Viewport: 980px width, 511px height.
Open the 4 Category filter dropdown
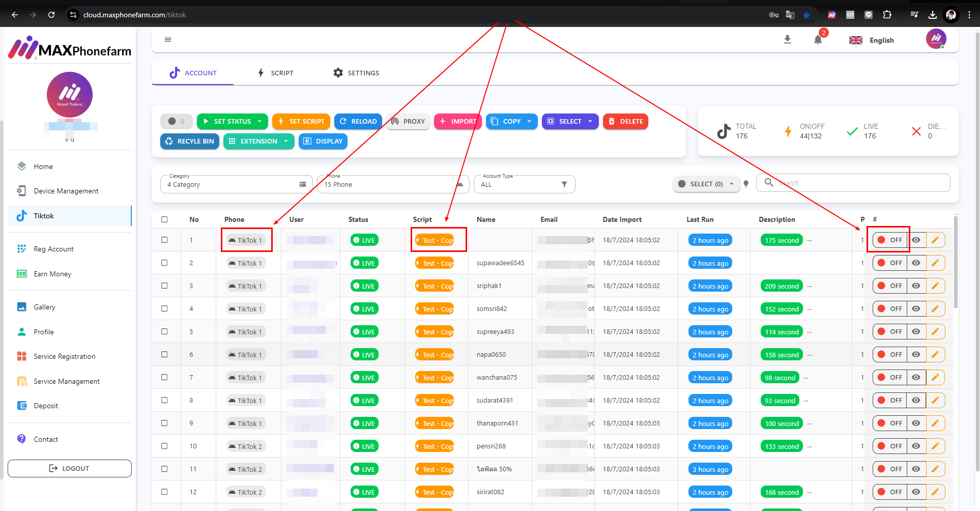[x=236, y=184]
